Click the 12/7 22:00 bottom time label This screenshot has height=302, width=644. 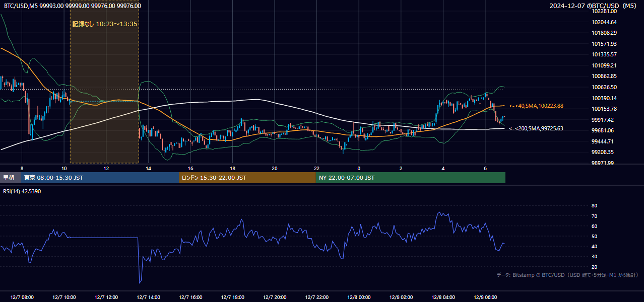click(316, 297)
